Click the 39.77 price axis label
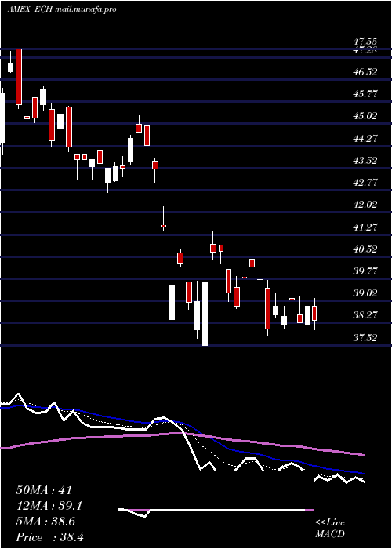 [x=365, y=271]
